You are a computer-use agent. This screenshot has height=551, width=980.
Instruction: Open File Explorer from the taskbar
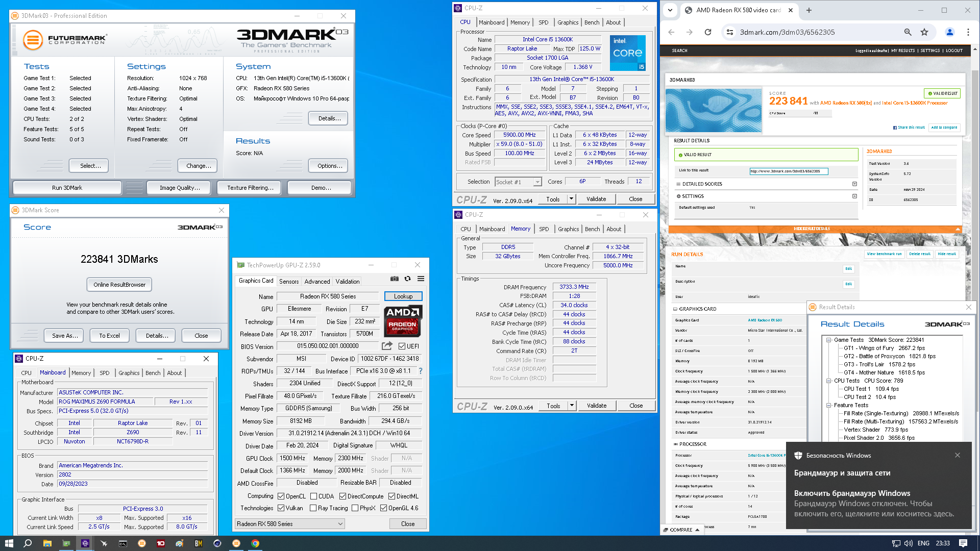coord(47,543)
